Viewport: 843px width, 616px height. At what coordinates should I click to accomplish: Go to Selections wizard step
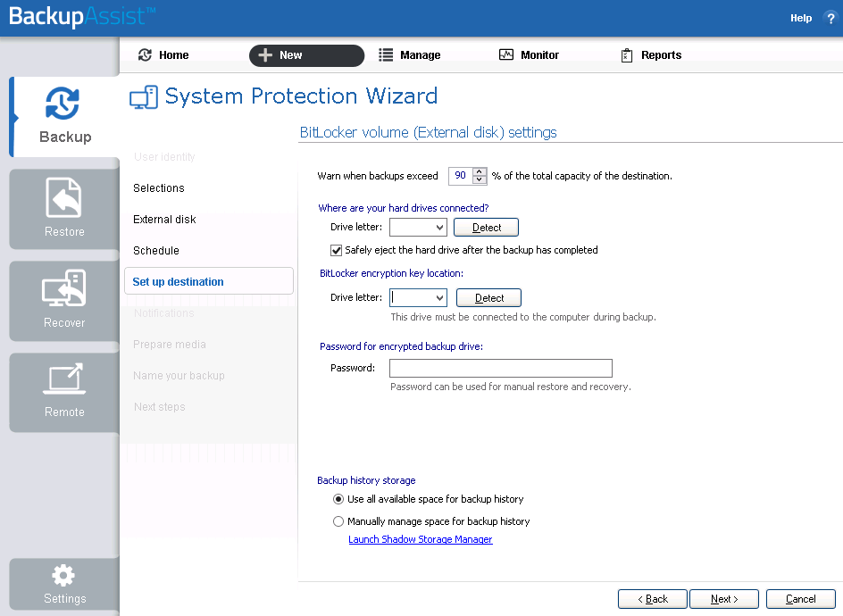click(x=159, y=188)
